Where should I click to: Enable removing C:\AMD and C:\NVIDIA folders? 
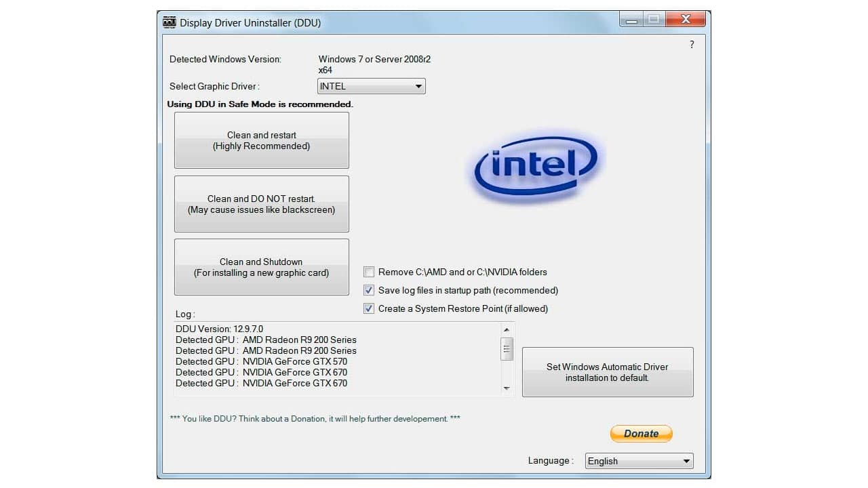coord(369,272)
